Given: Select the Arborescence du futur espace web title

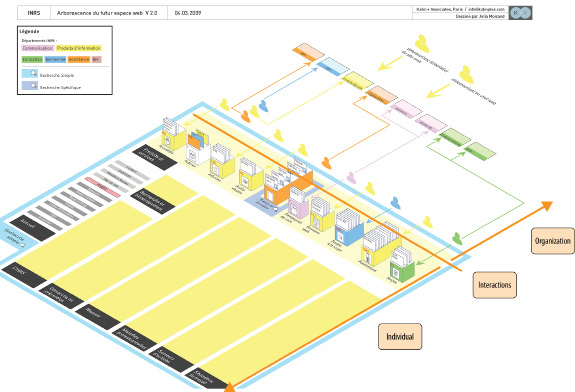Looking at the screenshot, I should coord(107,13).
